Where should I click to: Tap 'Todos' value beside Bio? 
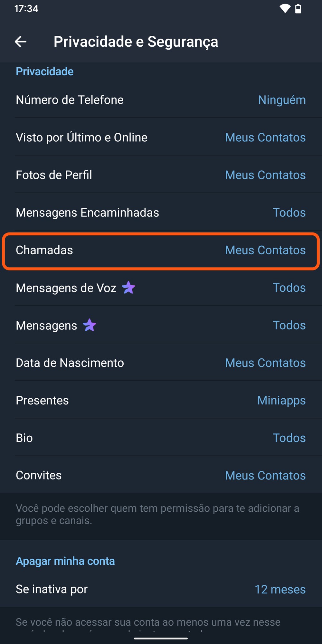pyautogui.click(x=289, y=438)
